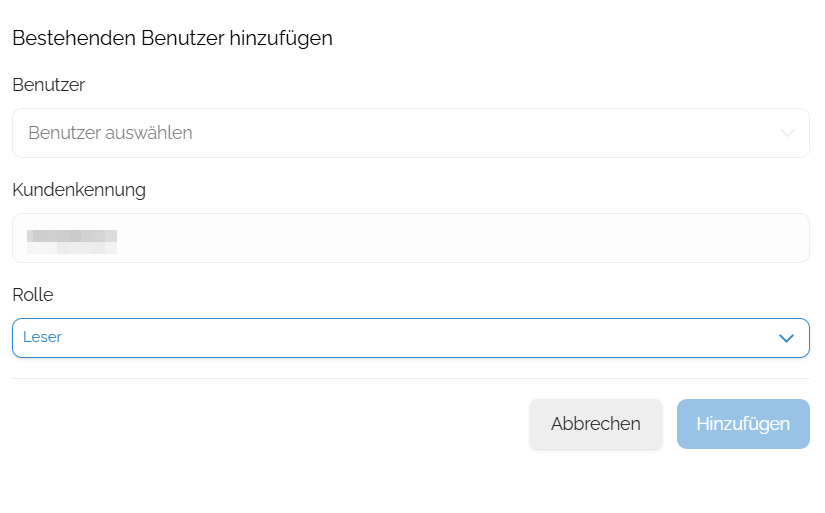The height and width of the screenshot is (513, 825).
Task: Click the Rolle field label
Action: pos(33,295)
